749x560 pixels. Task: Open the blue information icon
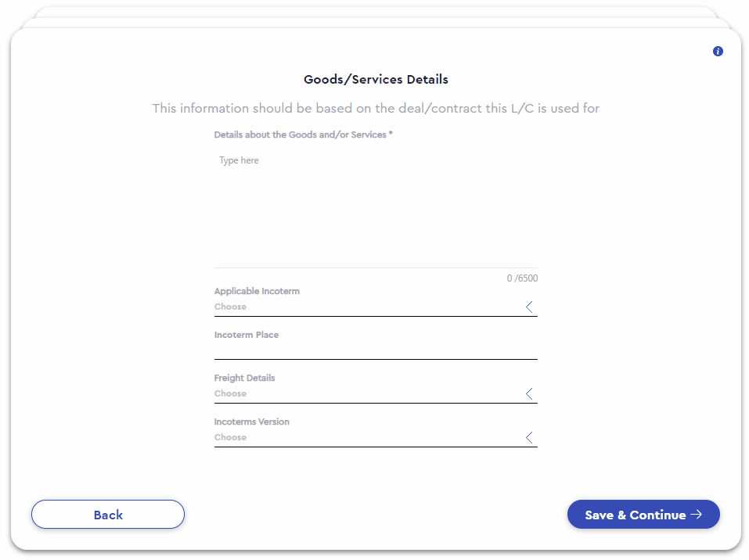point(718,51)
